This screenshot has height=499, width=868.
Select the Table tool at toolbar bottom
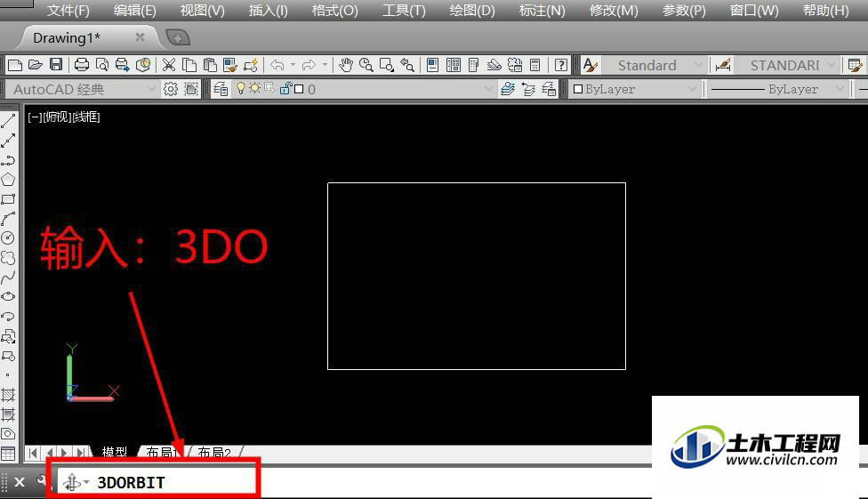8,454
